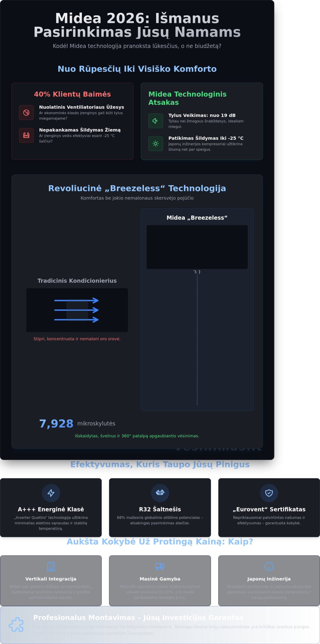Click the label Midea „Breezeless“
This screenshot has height=644, width=320.
(197, 218)
